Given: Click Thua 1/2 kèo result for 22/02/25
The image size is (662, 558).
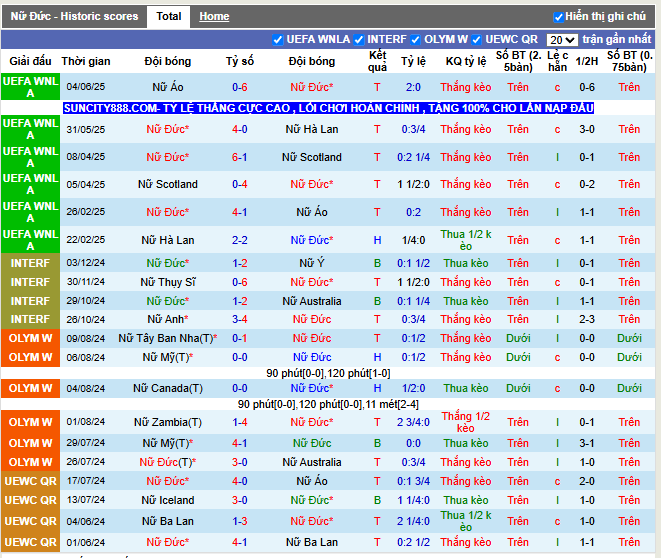Looking at the screenshot, I should (466, 240).
